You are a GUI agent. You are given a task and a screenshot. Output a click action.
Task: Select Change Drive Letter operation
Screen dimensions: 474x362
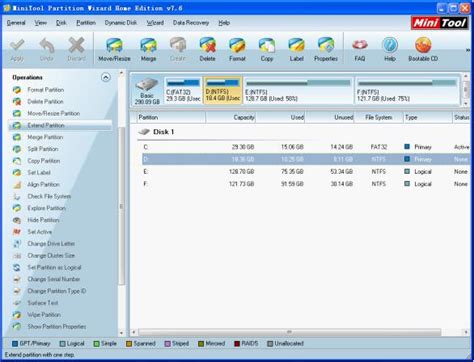51,244
